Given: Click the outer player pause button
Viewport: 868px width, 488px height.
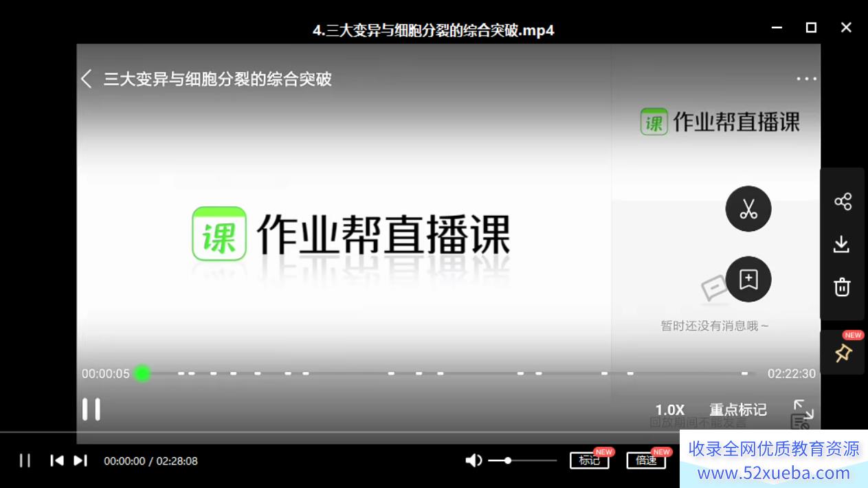Looking at the screenshot, I should click(25, 461).
